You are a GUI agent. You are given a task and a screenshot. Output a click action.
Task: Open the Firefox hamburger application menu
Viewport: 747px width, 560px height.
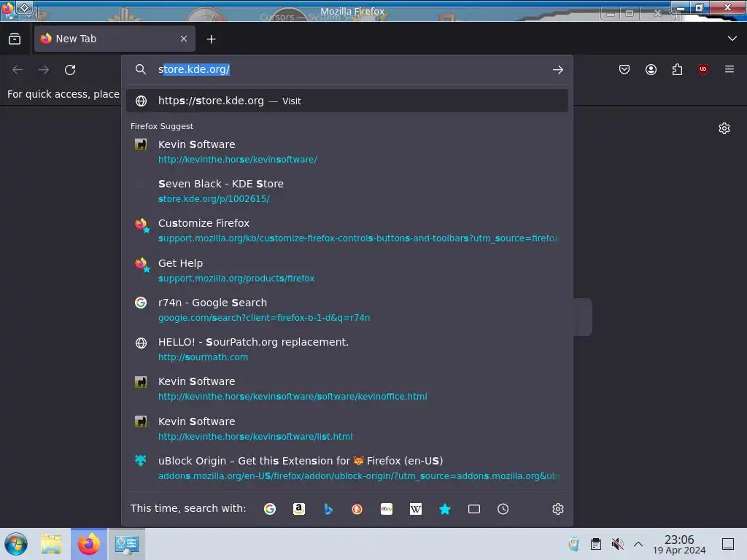[x=729, y=69]
